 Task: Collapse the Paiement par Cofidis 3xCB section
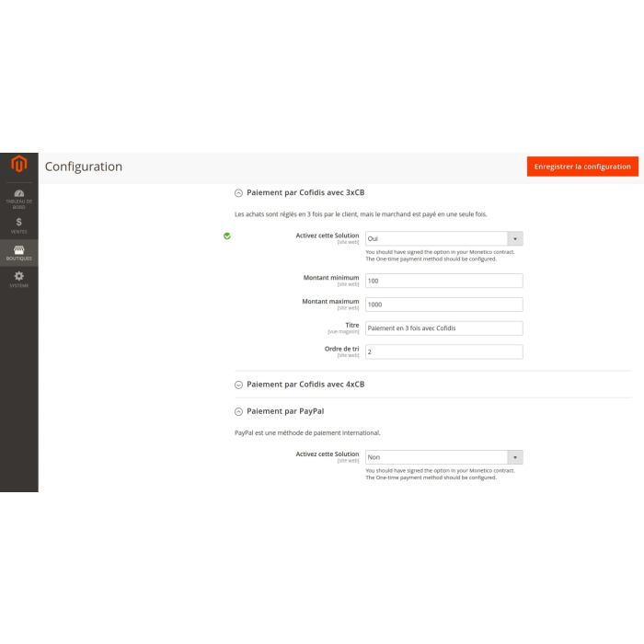(x=238, y=193)
